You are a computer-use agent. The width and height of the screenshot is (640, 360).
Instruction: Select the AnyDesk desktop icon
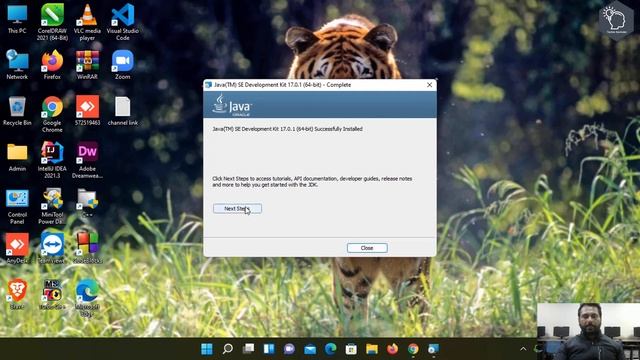click(17, 249)
